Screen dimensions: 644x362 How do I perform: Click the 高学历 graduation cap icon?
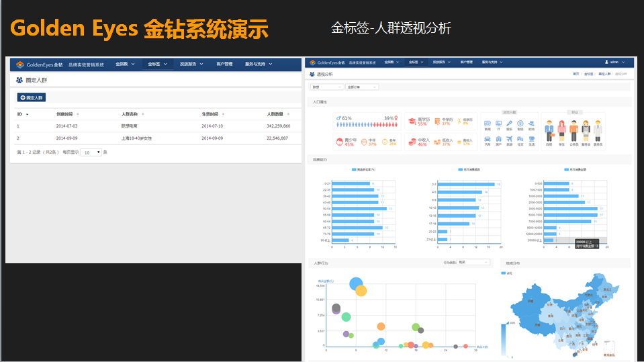click(x=412, y=121)
